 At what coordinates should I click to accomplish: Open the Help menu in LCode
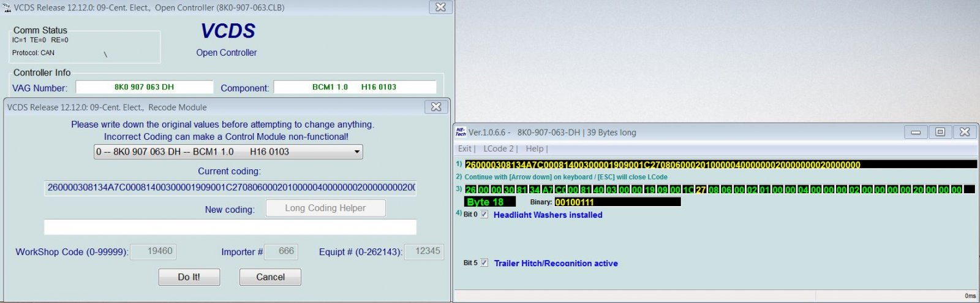click(534, 148)
